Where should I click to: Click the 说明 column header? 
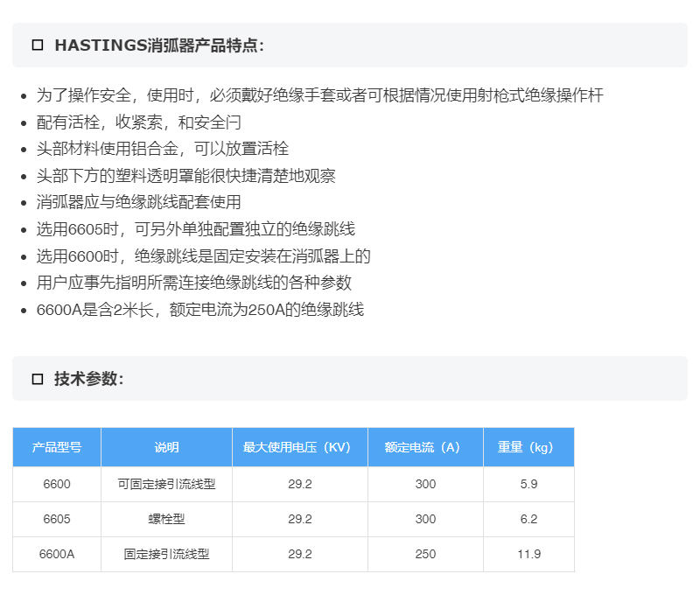click(x=166, y=447)
